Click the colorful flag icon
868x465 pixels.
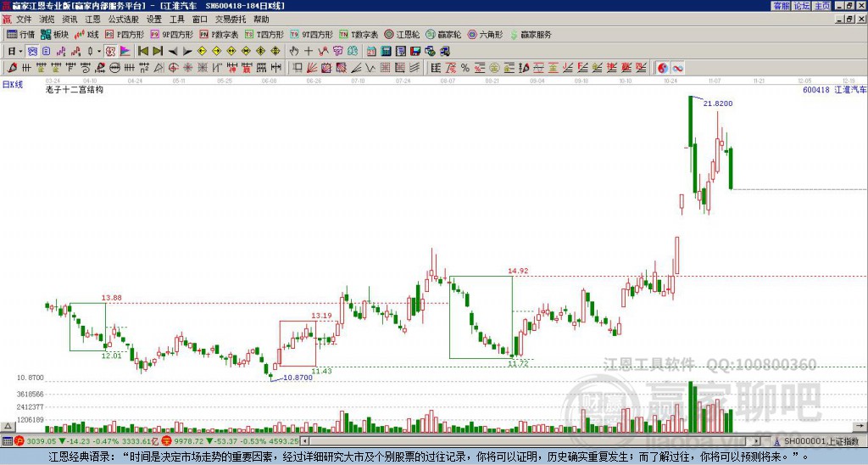pyautogui.click(x=125, y=51)
